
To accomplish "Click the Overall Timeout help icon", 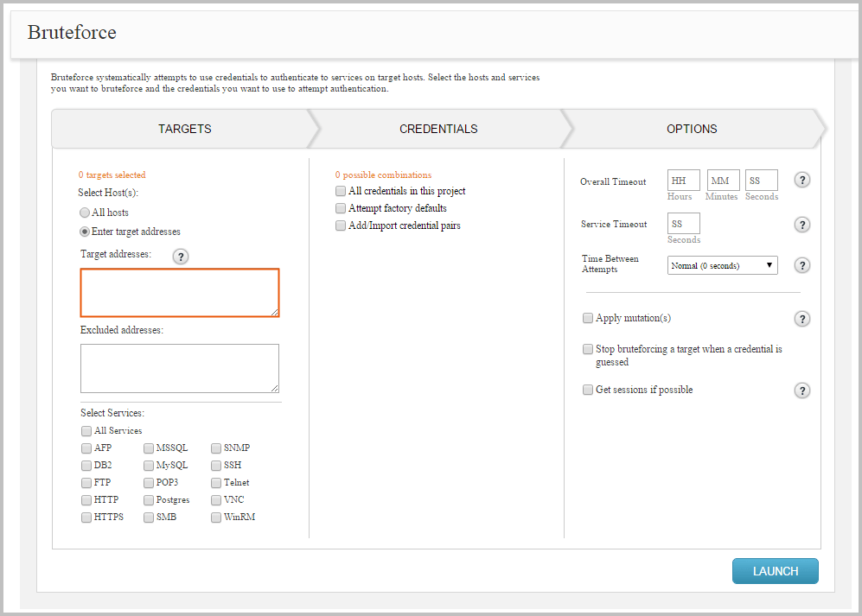I will click(x=802, y=181).
